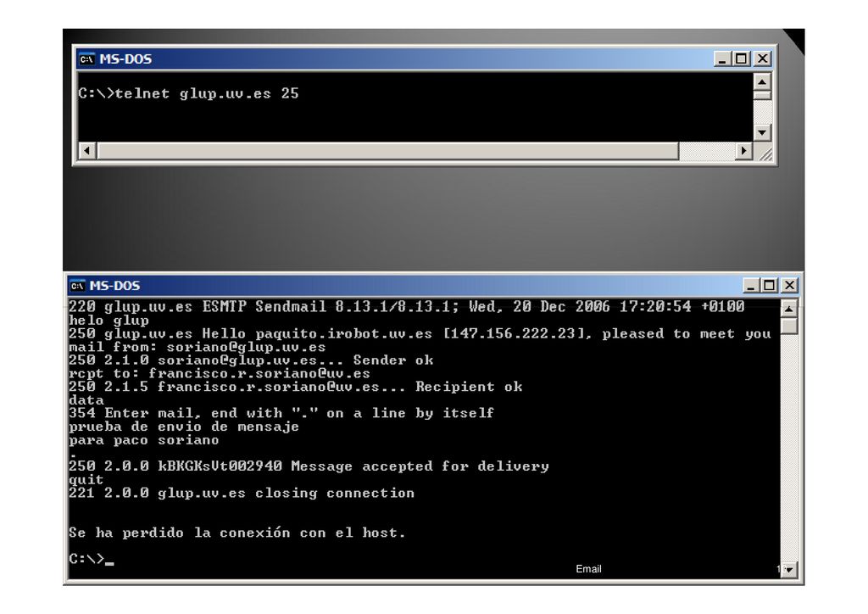Maximize the upper MS-DOS window
The height and width of the screenshot is (614, 868).
pyautogui.click(x=742, y=59)
